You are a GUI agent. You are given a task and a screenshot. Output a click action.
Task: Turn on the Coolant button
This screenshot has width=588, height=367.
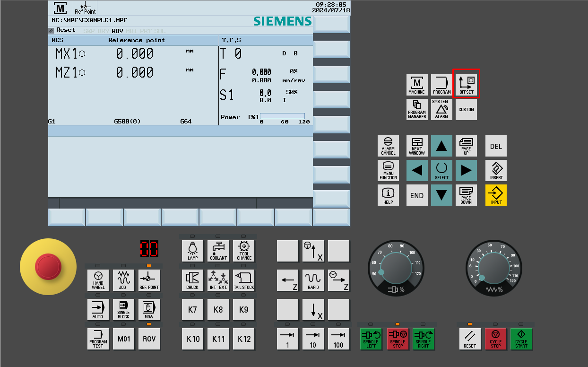point(218,251)
